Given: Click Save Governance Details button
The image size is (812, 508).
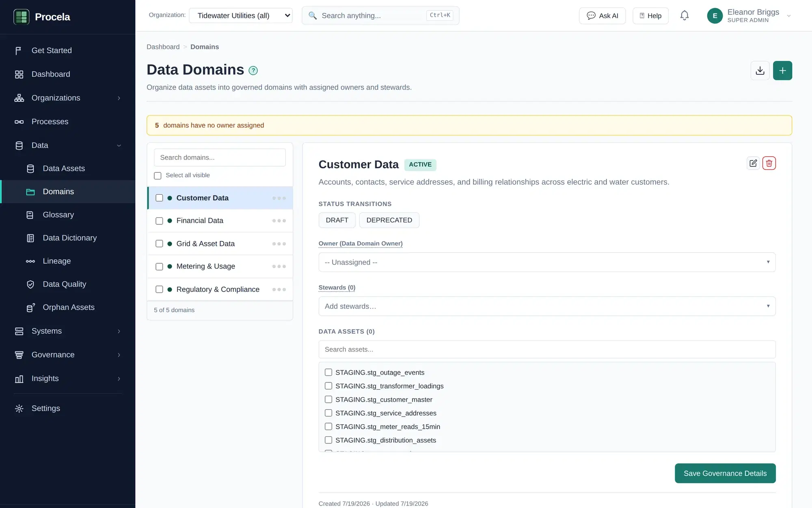Looking at the screenshot, I should click(725, 473).
